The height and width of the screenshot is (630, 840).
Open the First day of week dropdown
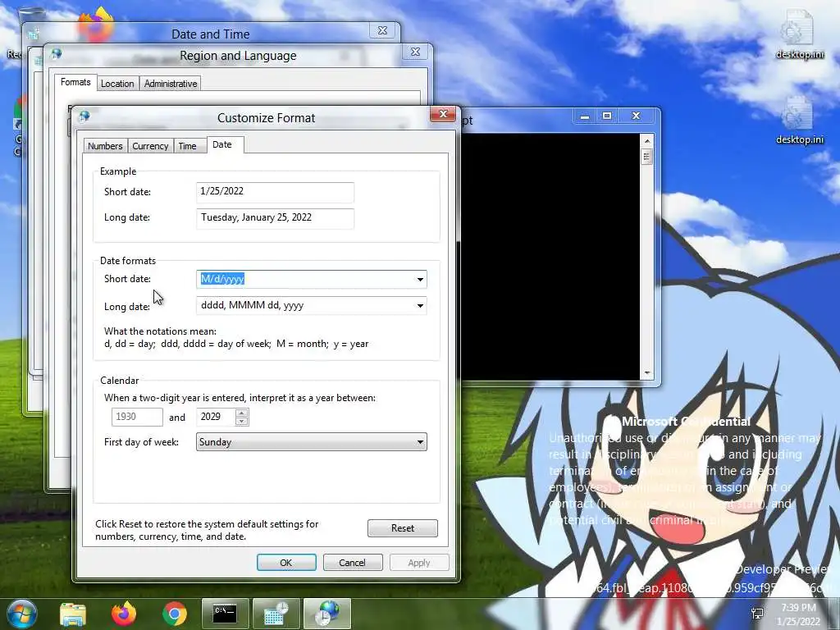(311, 442)
